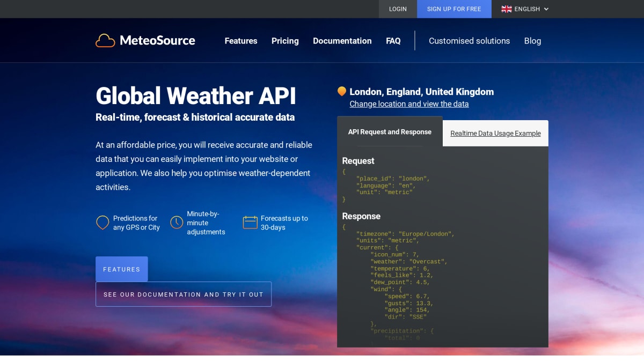
Task: Click the "timezone": "Europe/London" line
Action: 405,234
